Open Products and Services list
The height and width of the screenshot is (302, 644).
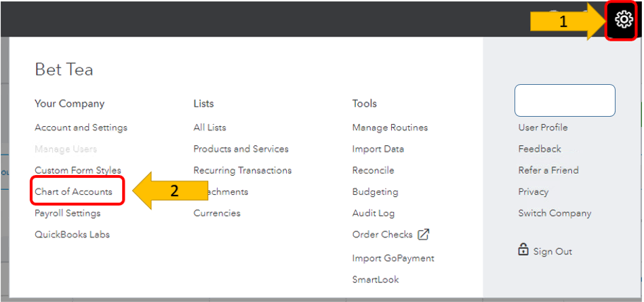(241, 149)
